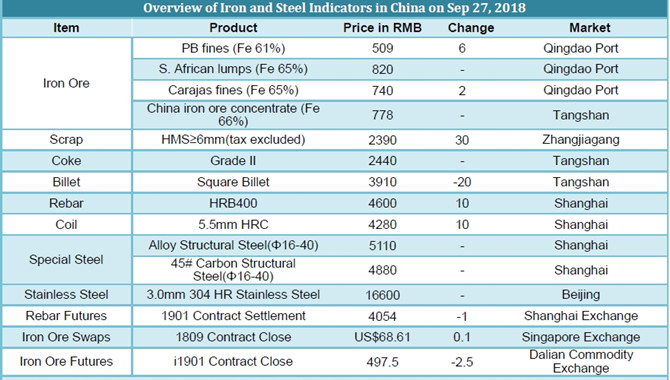
Task: Select the Item column header
Action: (x=66, y=28)
